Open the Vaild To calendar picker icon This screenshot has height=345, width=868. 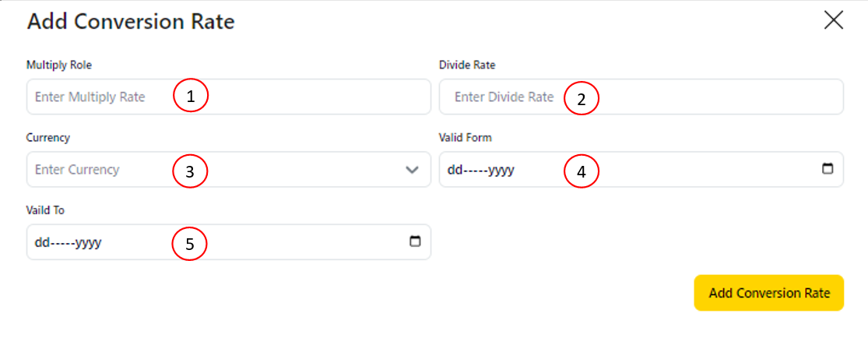click(x=415, y=241)
